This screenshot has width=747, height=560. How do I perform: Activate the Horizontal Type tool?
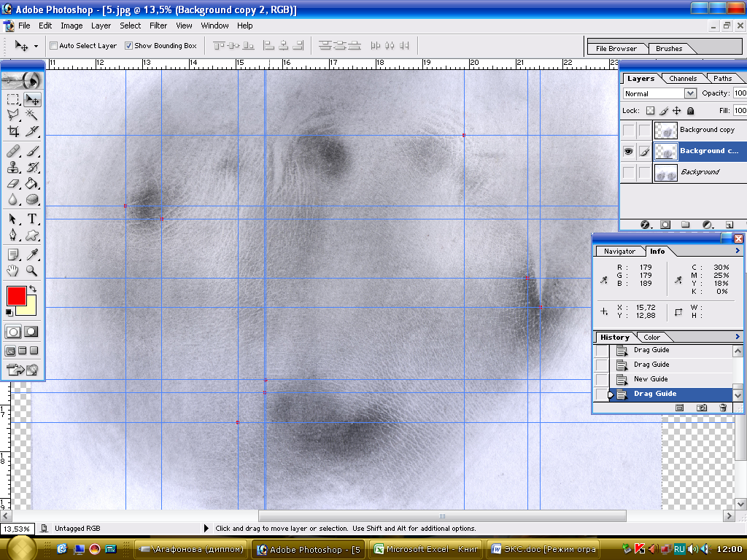[32, 219]
